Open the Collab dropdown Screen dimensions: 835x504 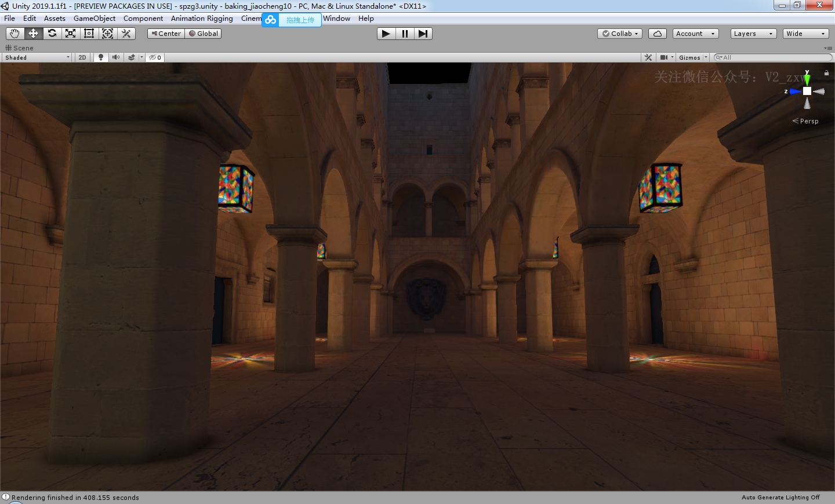click(620, 34)
